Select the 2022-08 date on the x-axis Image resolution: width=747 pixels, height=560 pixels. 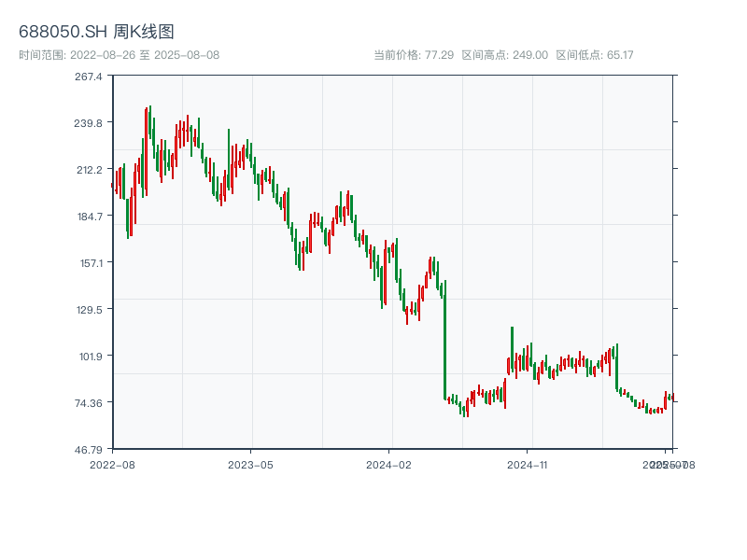(x=112, y=464)
